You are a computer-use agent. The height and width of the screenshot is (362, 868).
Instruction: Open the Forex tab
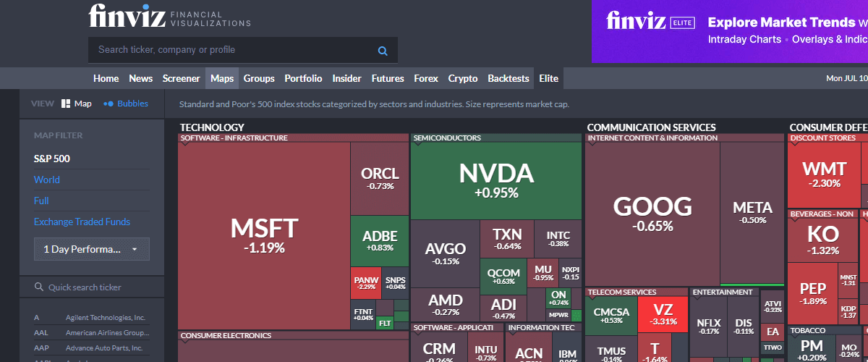pyautogui.click(x=426, y=78)
